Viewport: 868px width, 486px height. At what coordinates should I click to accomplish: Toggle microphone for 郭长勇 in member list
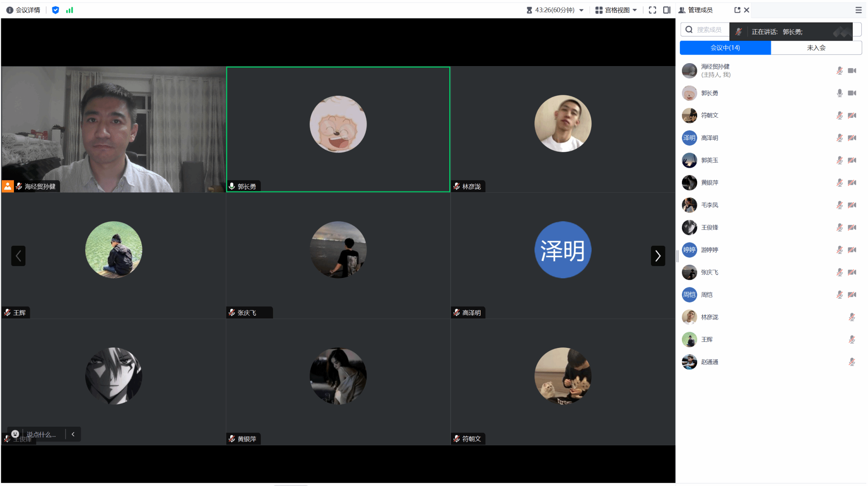coord(839,93)
